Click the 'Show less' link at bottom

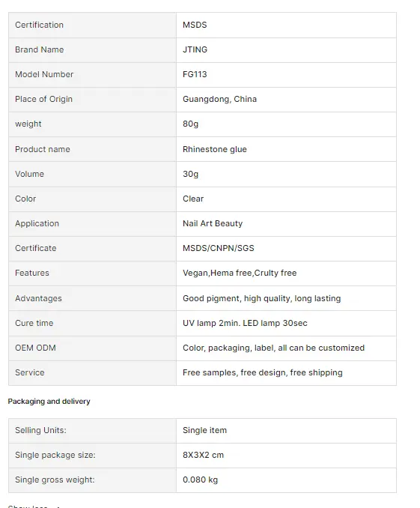tap(28, 506)
